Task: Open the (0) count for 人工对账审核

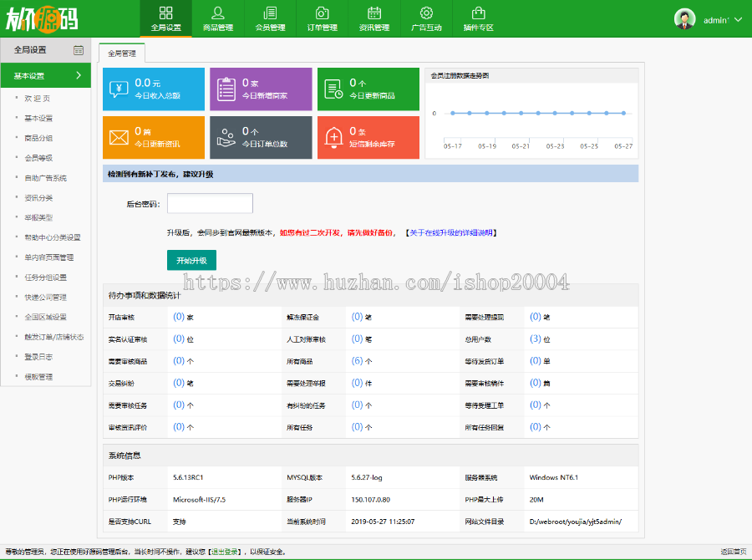Action: coord(358,339)
